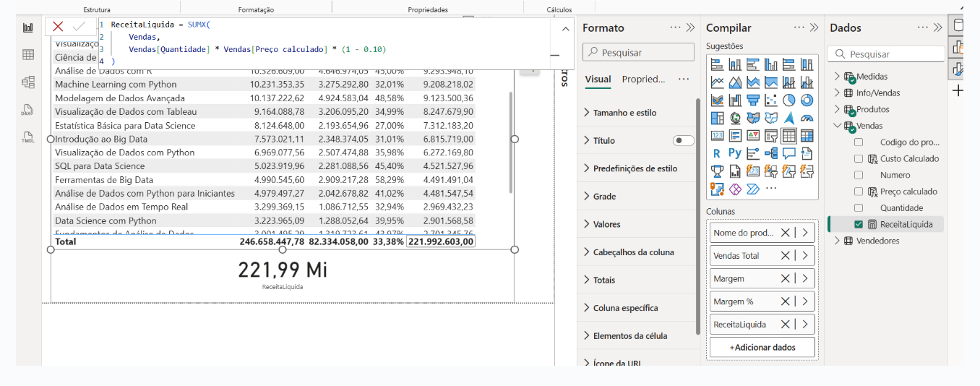Image resolution: width=980 pixels, height=386 pixels.
Task: Select the clustered column chart visual
Action: pyautogui.click(x=771, y=65)
